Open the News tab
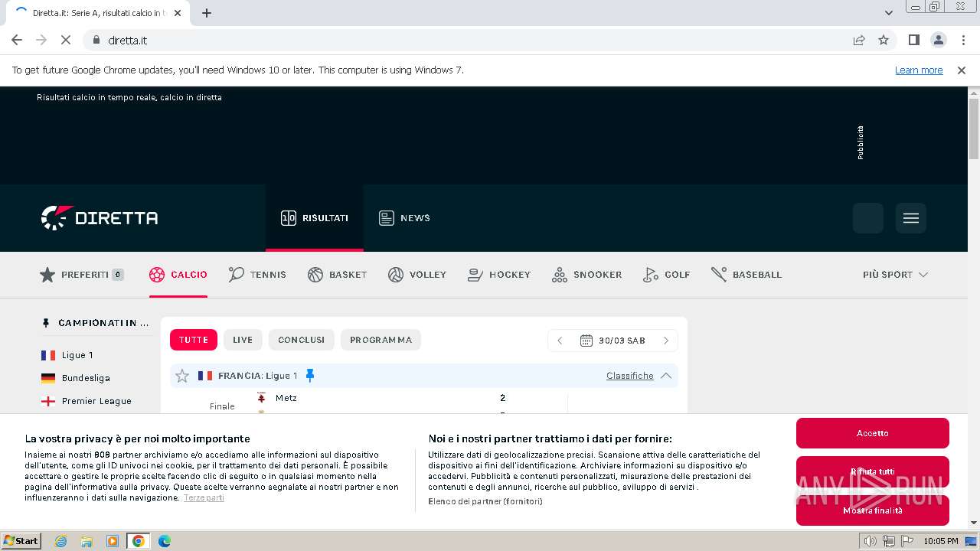The width and height of the screenshot is (980, 551). (x=404, y=218)
